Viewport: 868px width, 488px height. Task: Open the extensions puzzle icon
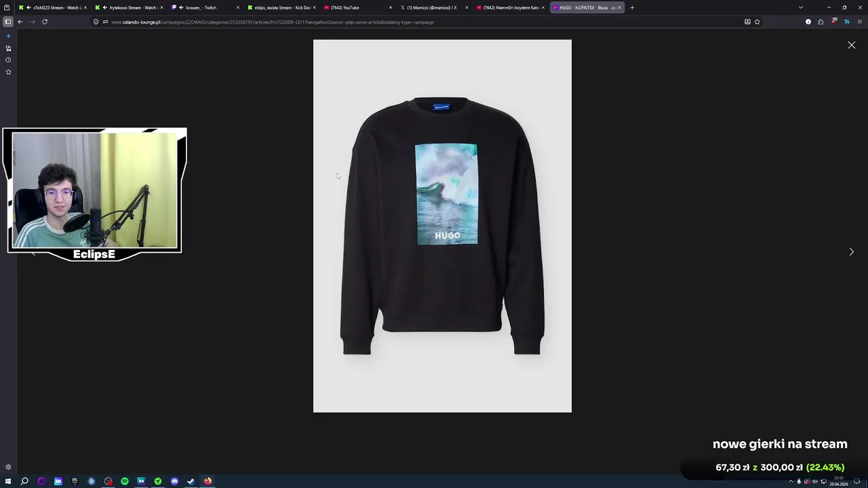(821, 22)
